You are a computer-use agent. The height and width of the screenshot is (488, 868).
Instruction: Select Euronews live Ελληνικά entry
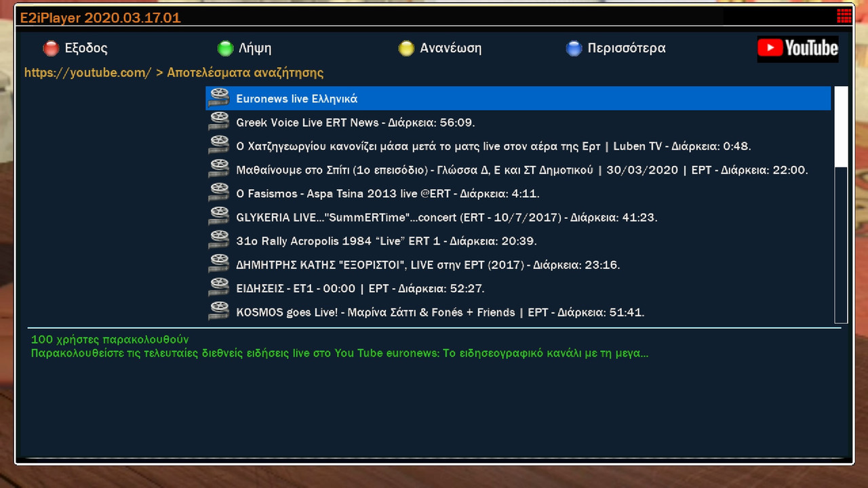[518, 98]
